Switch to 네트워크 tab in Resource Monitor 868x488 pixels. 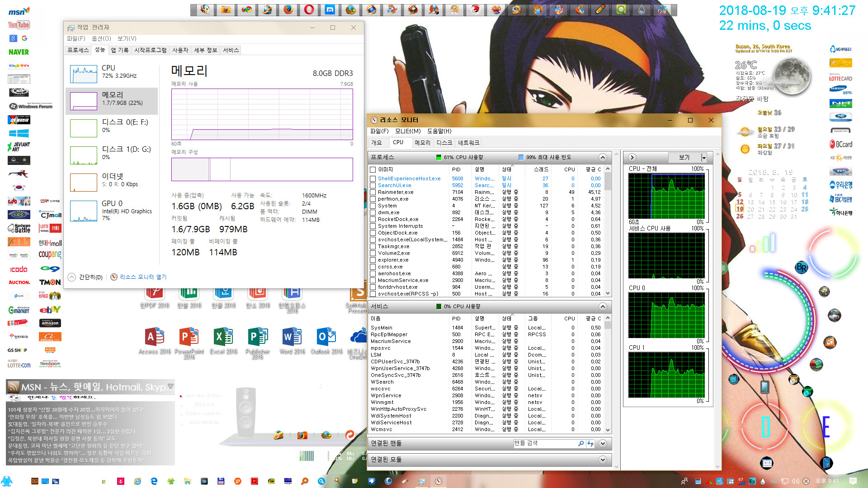coord(468,143)
